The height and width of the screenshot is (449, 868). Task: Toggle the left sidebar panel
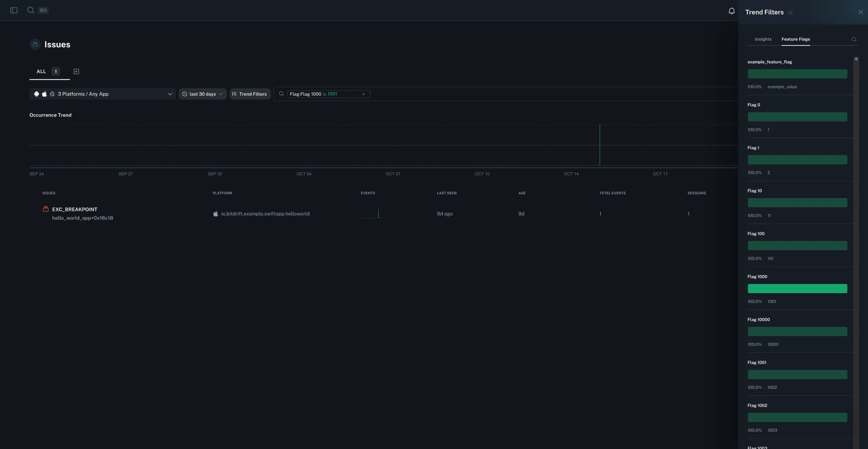tap(13, 10)
